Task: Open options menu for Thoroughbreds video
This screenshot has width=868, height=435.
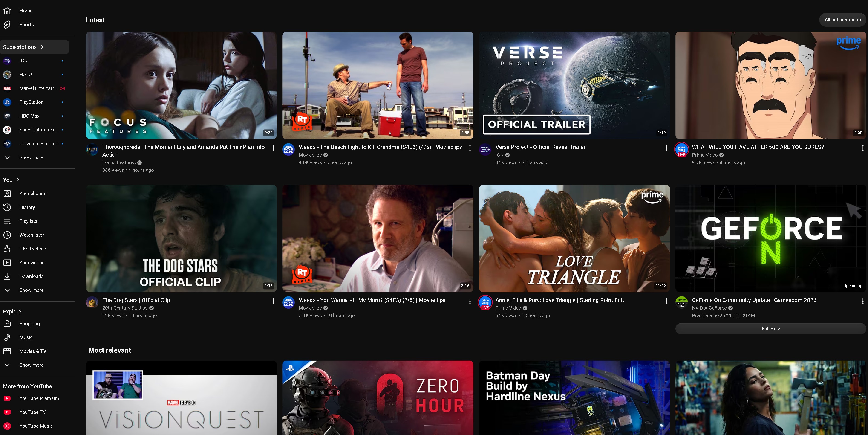Action: coord(273,148)
